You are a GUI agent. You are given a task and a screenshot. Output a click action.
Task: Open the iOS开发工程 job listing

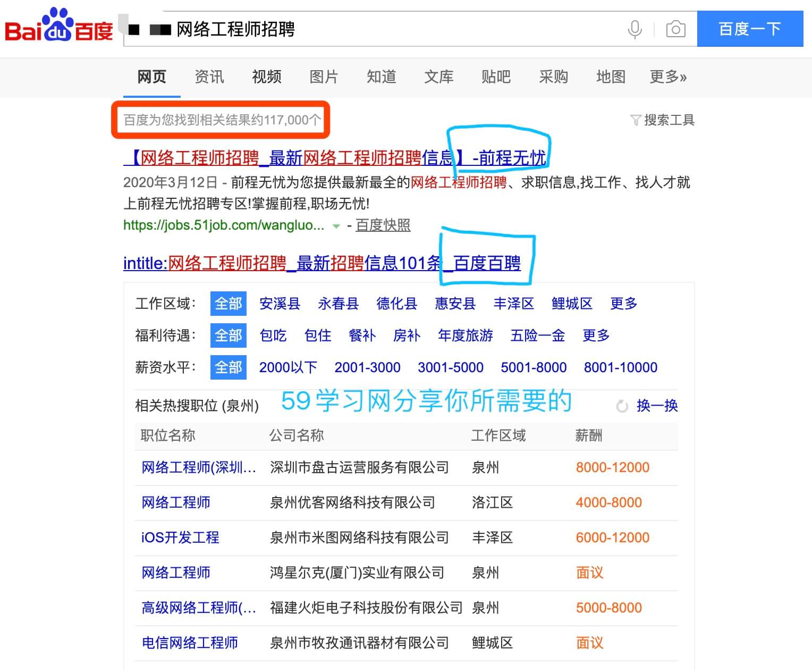180,538
